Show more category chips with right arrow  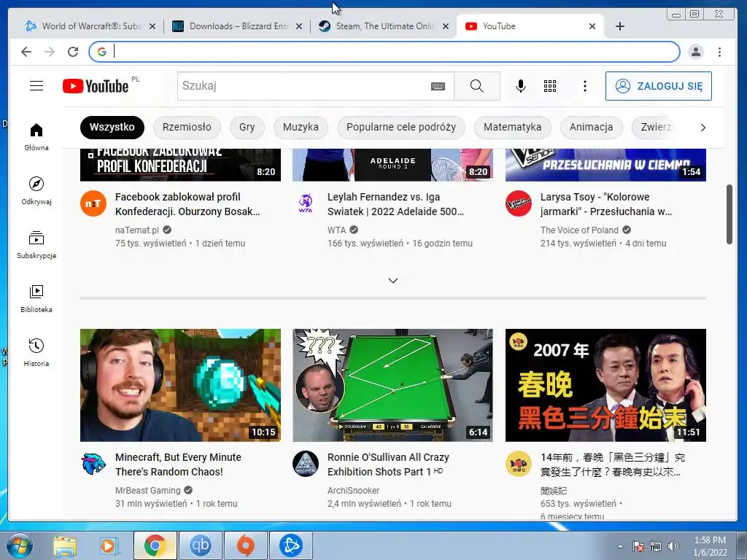coord(703,128)
